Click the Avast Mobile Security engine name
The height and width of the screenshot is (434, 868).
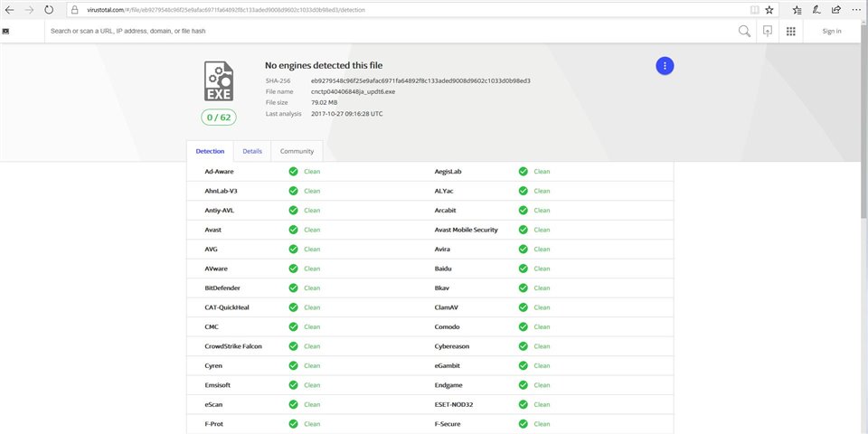pos(467,230)
